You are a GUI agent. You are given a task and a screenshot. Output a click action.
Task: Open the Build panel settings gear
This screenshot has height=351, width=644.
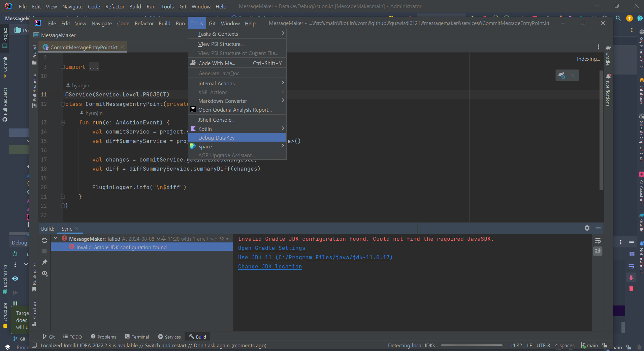click(587, 228)
